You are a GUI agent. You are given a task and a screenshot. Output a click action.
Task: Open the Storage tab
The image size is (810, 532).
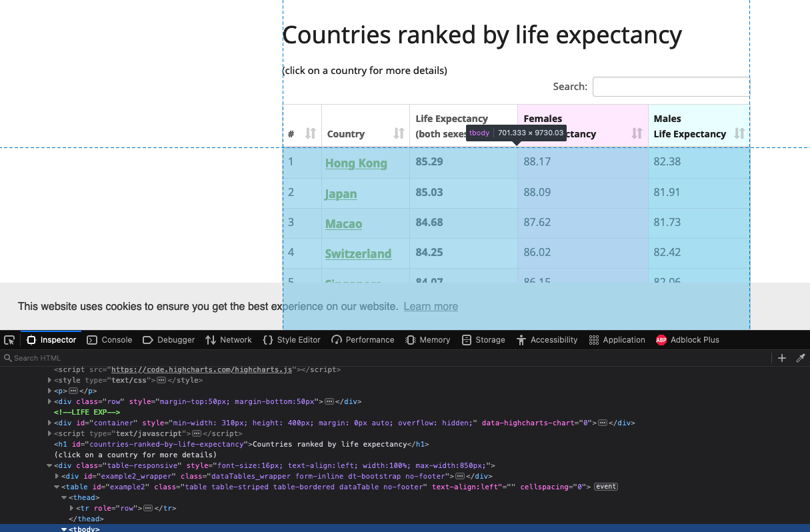(x=483, y=340)
